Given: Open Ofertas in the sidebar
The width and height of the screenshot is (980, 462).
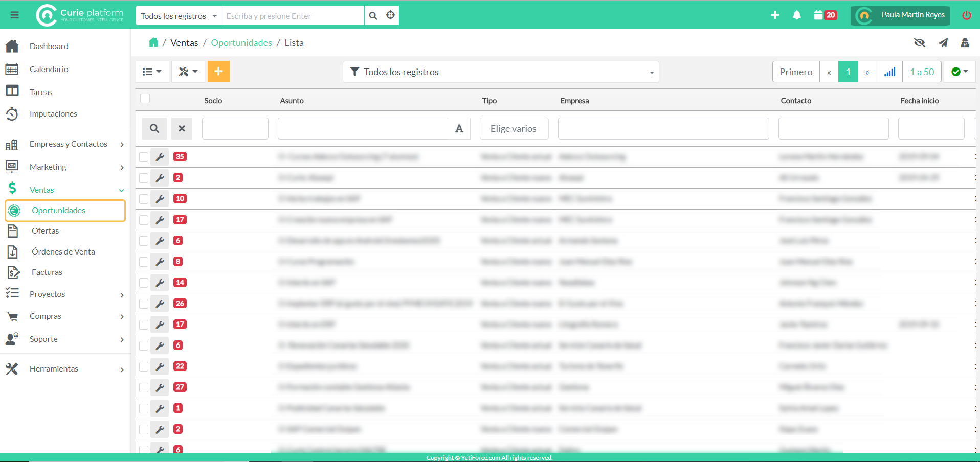Looking at the screenshot, I should pyautogui.click(x=46, y=231).
